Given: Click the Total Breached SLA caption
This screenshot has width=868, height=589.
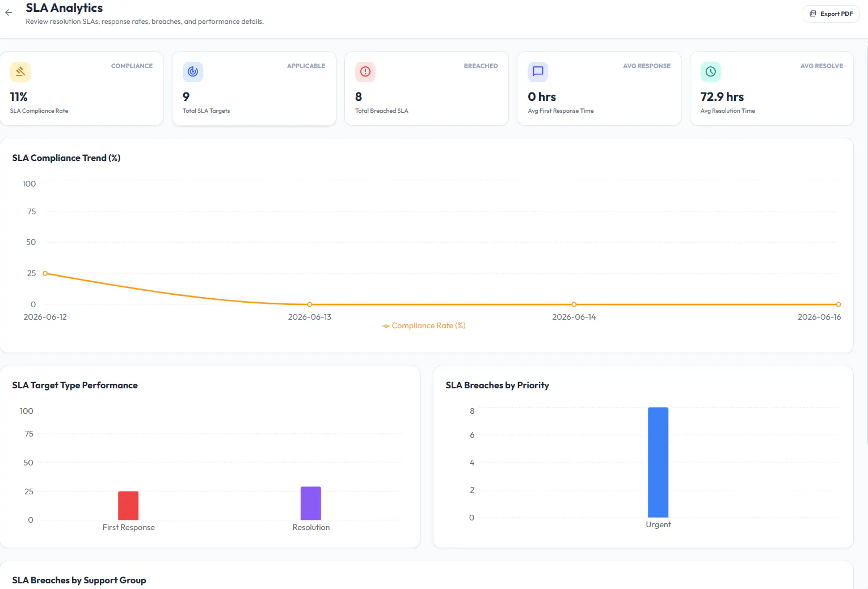Looking at the screenshot, I should click(382, 111).
